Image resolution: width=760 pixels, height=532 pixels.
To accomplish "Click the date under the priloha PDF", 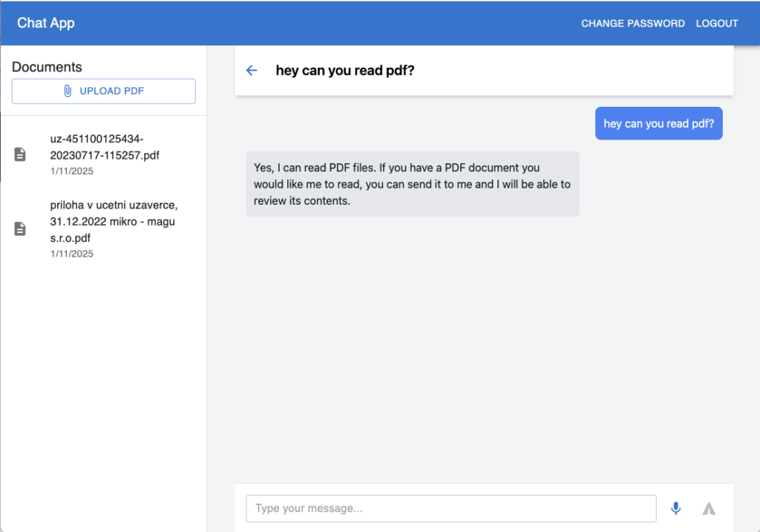I will coord(72,254).
